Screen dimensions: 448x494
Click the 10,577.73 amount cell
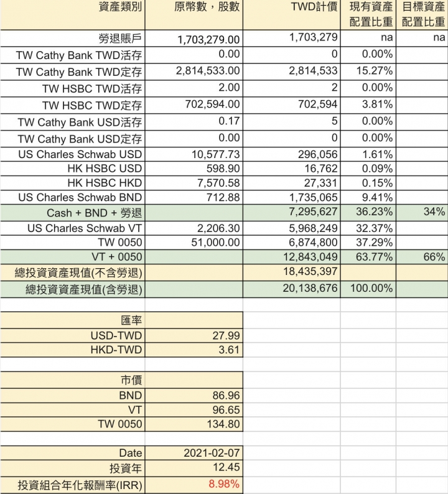(x=194, y=154)
